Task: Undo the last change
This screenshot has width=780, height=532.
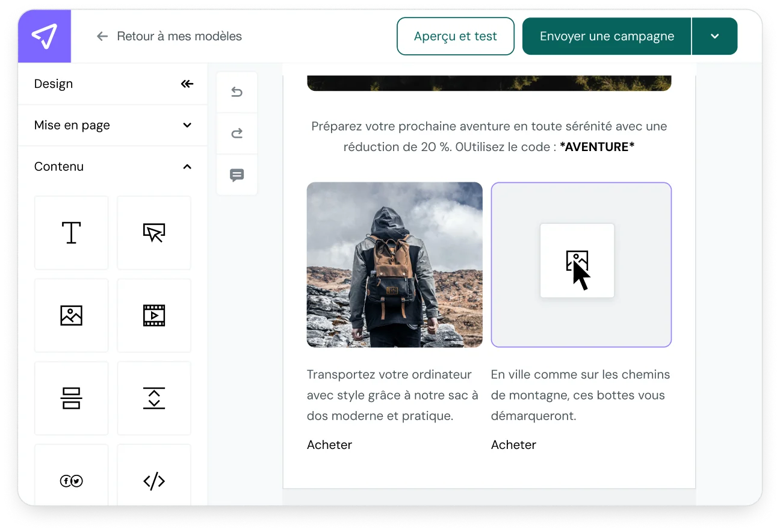Action: 237,92
